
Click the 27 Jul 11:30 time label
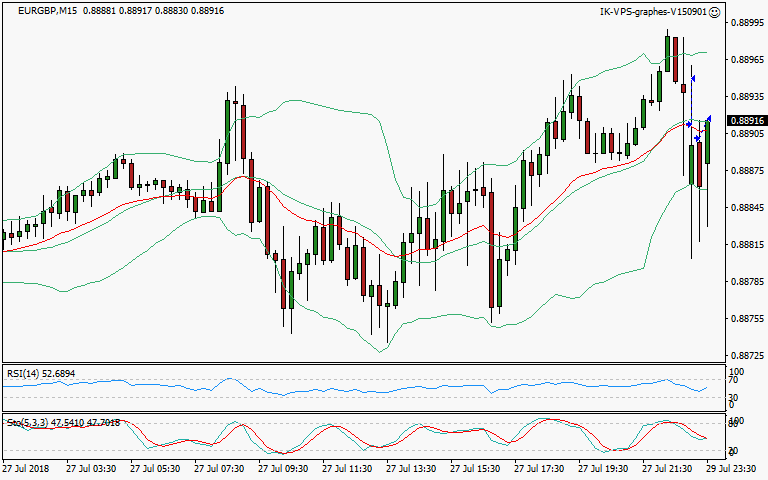coord(347,469)
